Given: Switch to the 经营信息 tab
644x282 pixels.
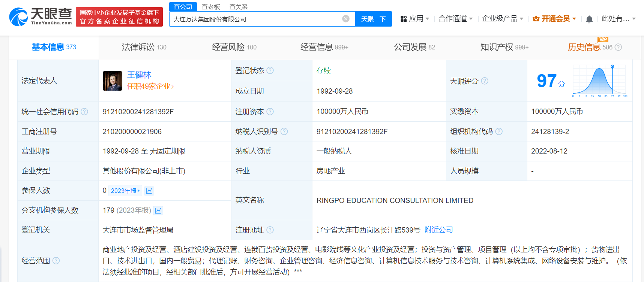Looking at the screenshot, I should pos(324,47).
